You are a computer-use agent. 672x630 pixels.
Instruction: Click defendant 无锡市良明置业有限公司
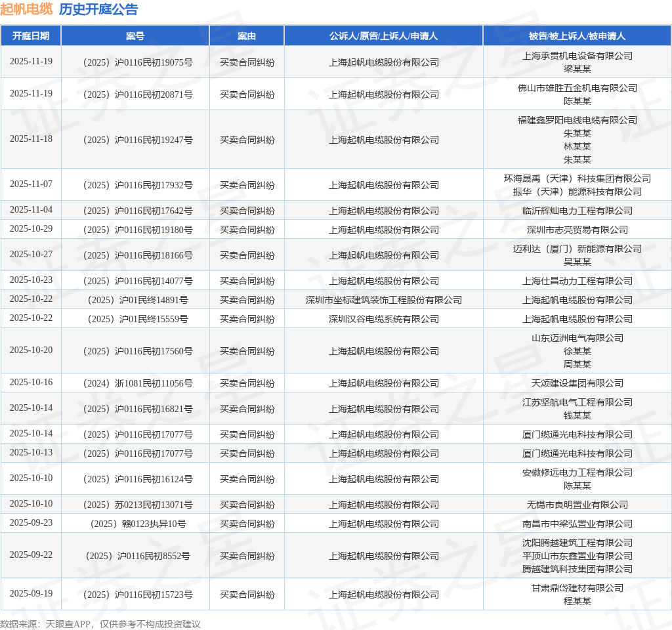click(x=577, y=505)
